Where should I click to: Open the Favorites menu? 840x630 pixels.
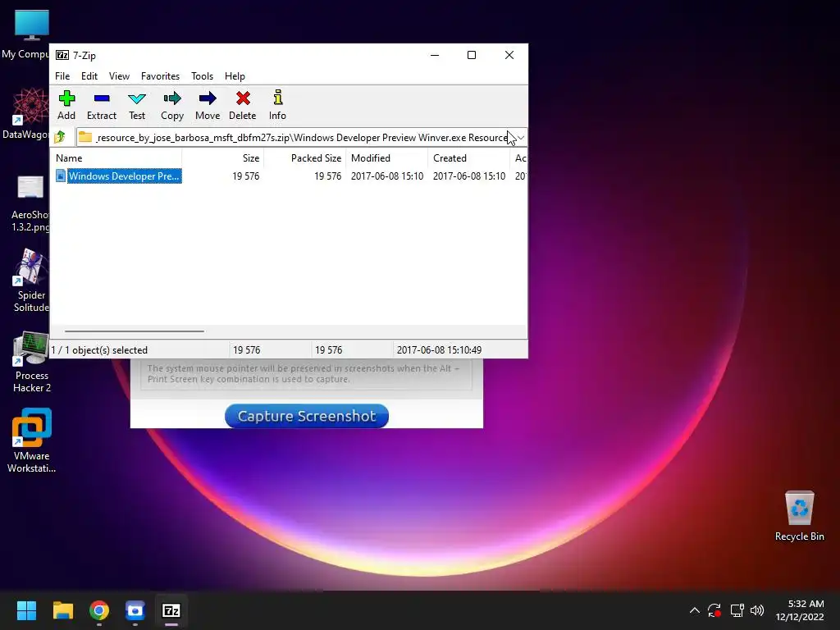pos(160,76)
